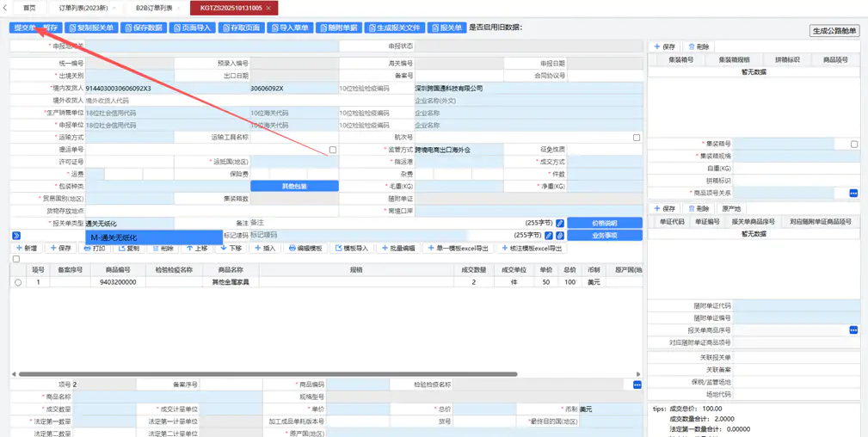Click the ellipsis button beside 检验检疫名称
Screen dimensions: 868x437
[637, 385]
